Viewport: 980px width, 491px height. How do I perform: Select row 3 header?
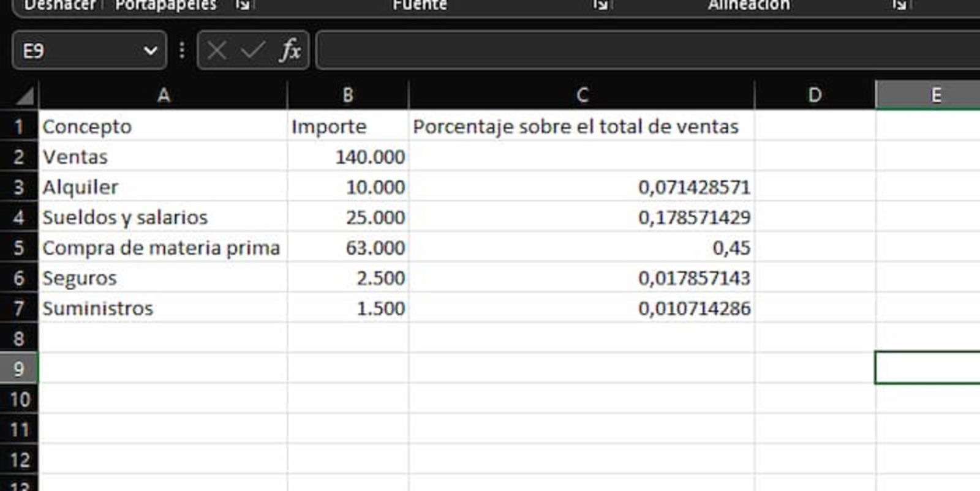tap(19, 187)
